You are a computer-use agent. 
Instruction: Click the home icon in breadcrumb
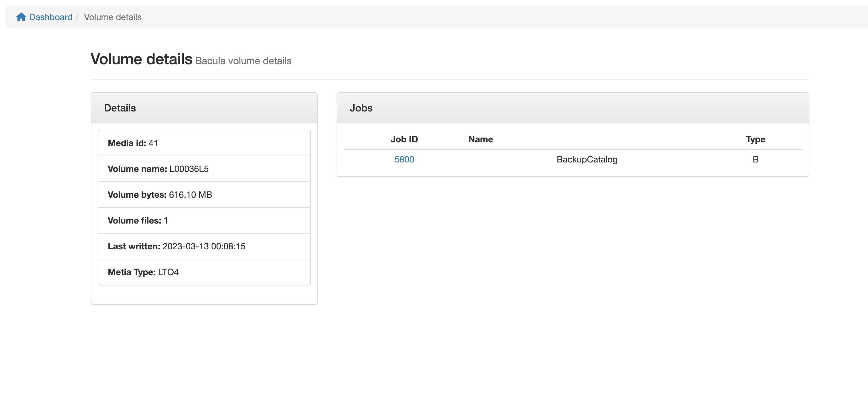[21, 17]
